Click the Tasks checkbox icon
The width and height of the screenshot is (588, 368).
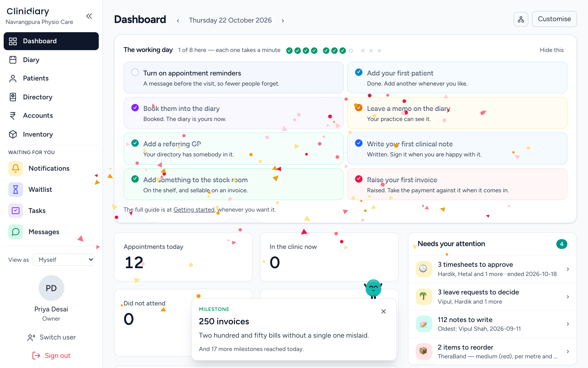(x=16, y=210)
